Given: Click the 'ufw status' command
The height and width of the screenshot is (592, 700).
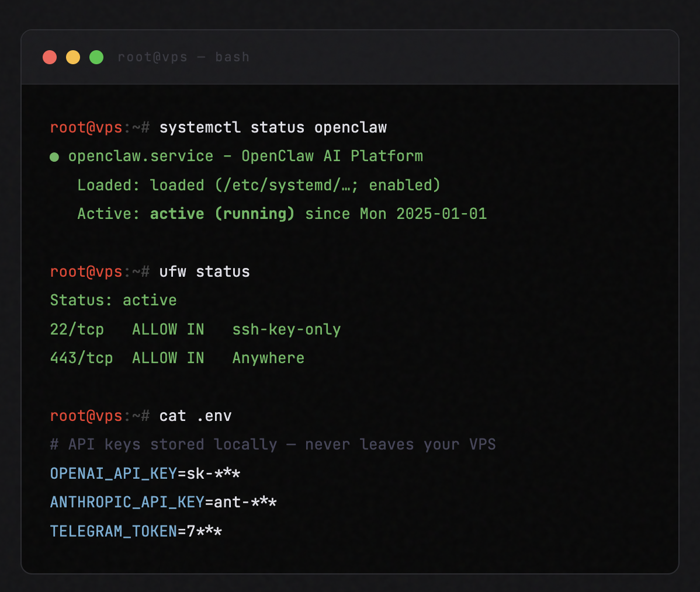Looking at the screenshot, I should (x=205, y=271).
